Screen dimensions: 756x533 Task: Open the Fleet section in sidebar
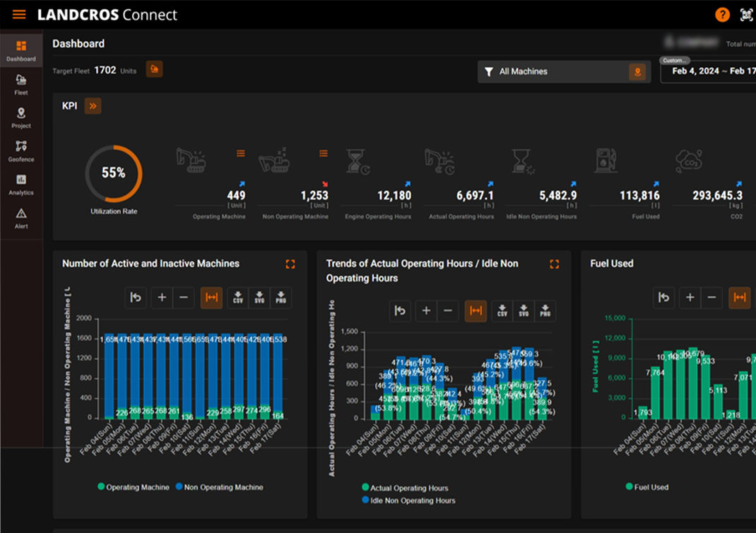click(x=21, y=84)
